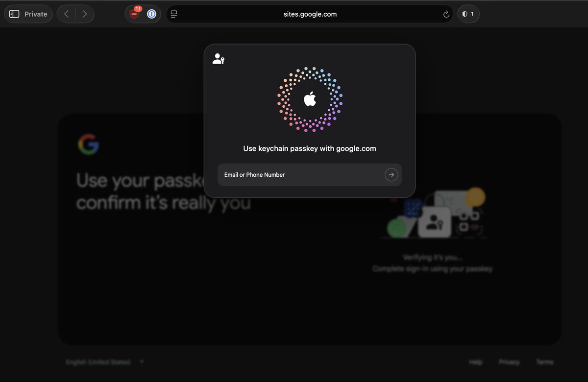Open the privacy shield tracker report
Viewport: 588px width, 382px height.
pyautogui.click(x=468, y=14)
